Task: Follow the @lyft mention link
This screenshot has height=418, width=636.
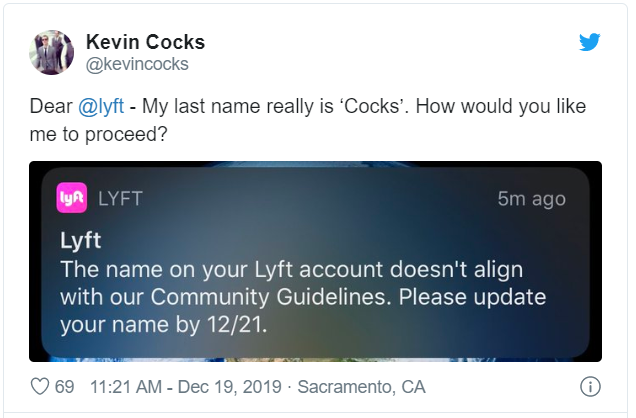Action: pyautogui.click(x=103, y=106)
